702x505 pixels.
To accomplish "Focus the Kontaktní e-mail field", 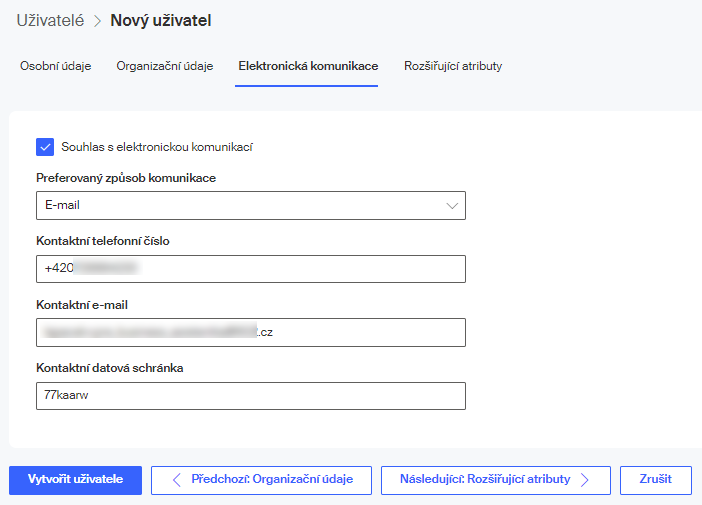I will point(251,332).
